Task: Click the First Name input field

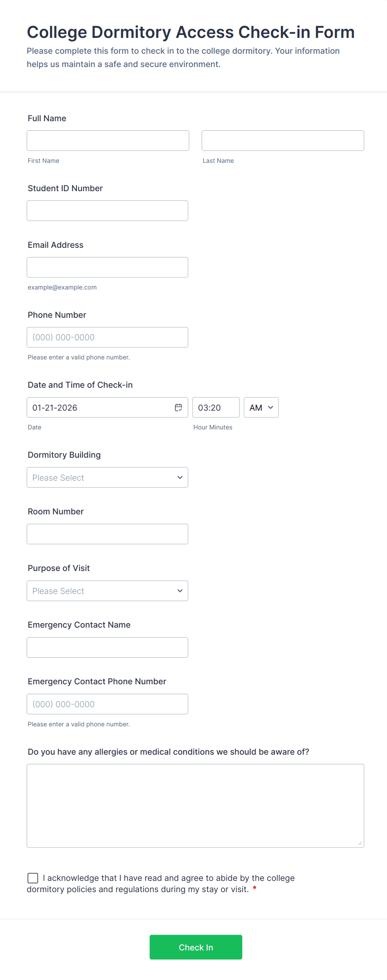Action: pos(108,140)
